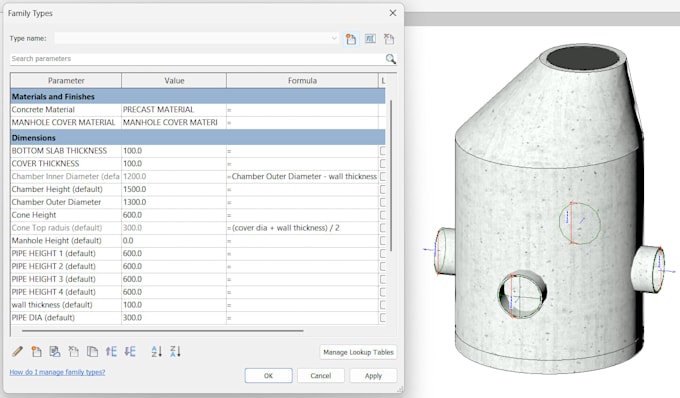680x398 pixels.
Task: Open Manage Lookup Tables
Action: click(358, 352)
